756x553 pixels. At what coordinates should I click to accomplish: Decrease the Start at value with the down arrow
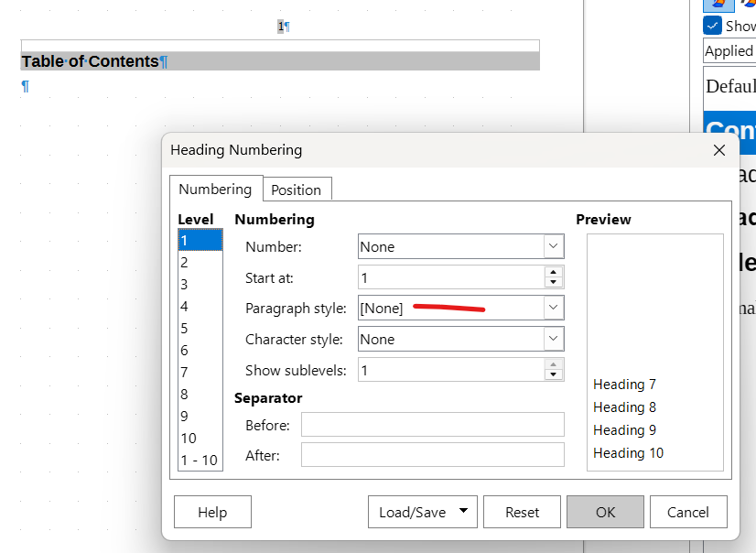[x=553, y=283]
